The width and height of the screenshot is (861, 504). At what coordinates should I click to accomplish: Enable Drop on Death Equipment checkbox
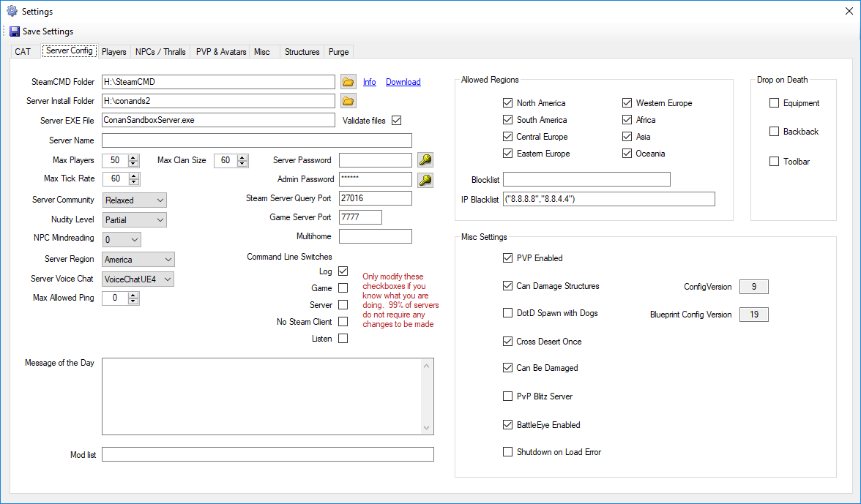click(774, 103)
